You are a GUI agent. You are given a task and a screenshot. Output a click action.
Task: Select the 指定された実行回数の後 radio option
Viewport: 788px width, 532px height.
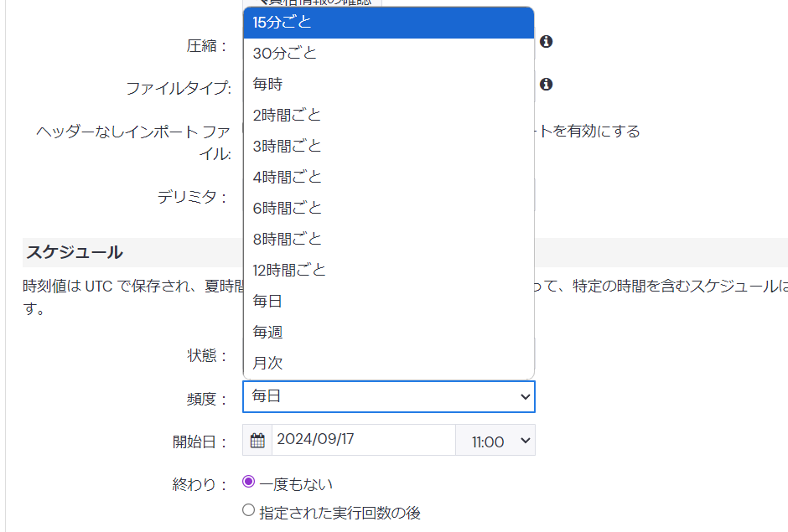pyautogui.click(x=248, y=509)
